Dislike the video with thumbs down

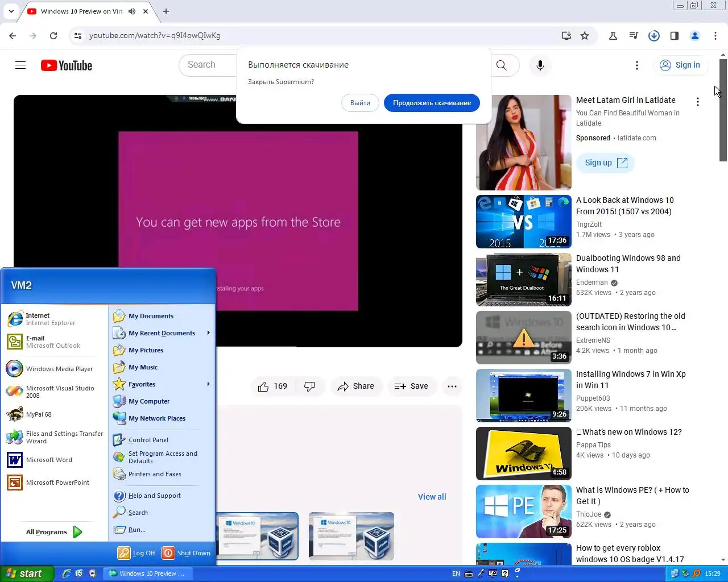click(x=310, y=386)
